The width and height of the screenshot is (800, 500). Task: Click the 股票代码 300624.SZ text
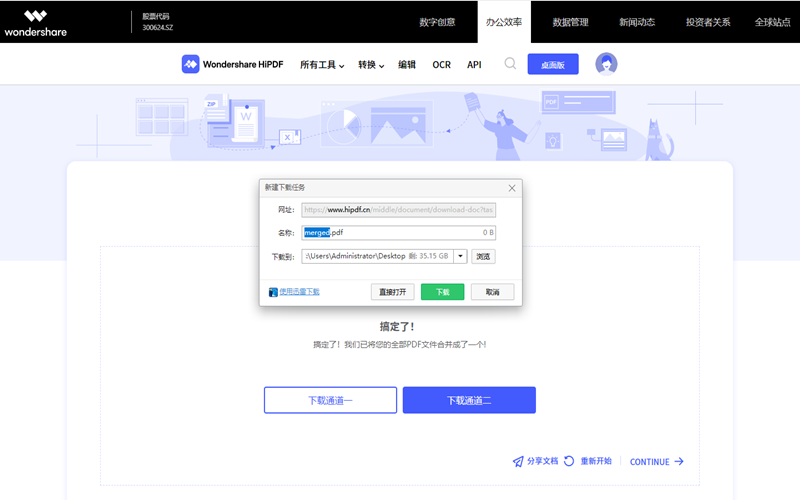click(158, 22)
